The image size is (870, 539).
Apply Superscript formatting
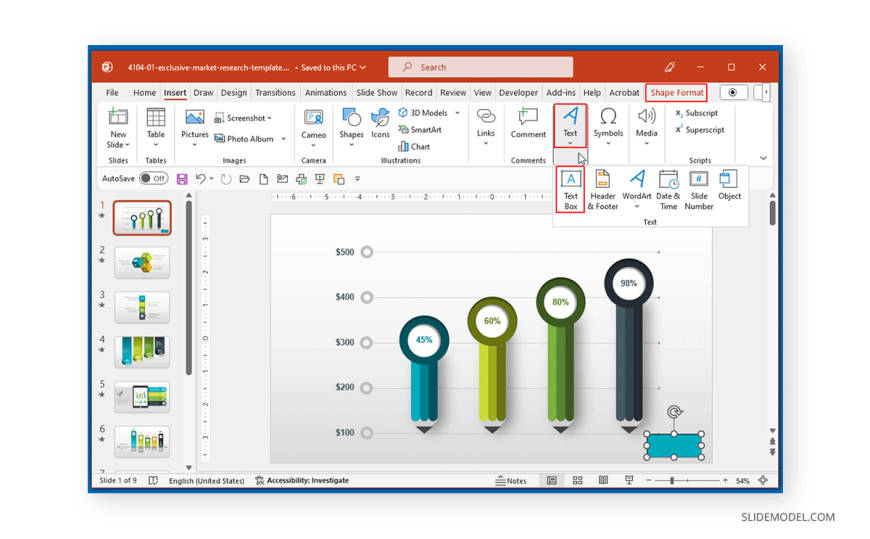tap(700, 129)
